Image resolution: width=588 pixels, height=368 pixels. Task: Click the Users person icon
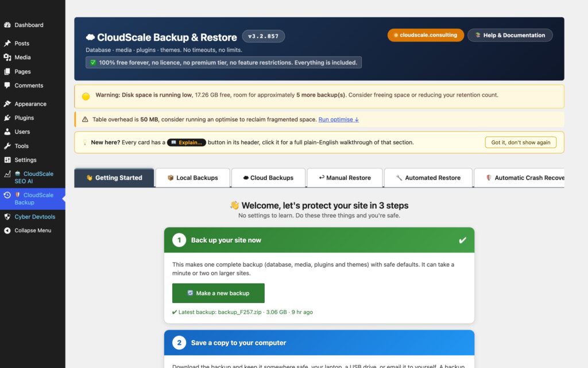(x=7, y=132)
